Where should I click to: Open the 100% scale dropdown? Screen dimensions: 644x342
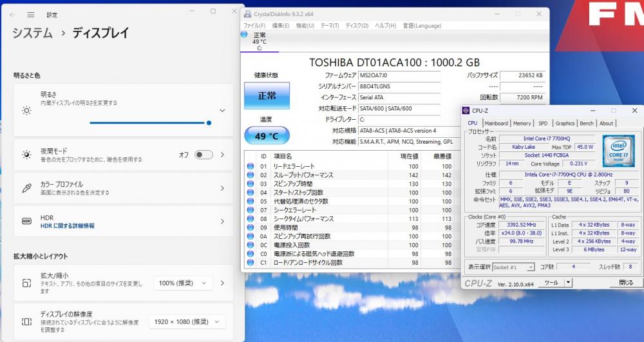coord(183,283)
